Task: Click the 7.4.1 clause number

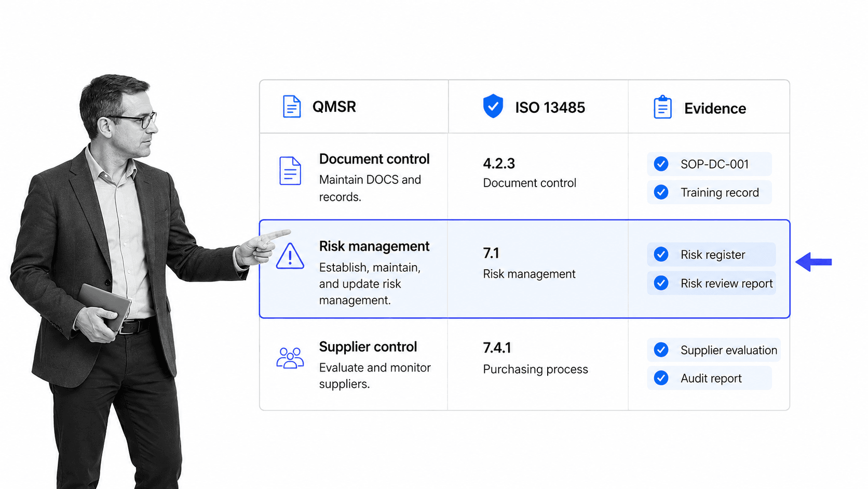Action: 497,348
